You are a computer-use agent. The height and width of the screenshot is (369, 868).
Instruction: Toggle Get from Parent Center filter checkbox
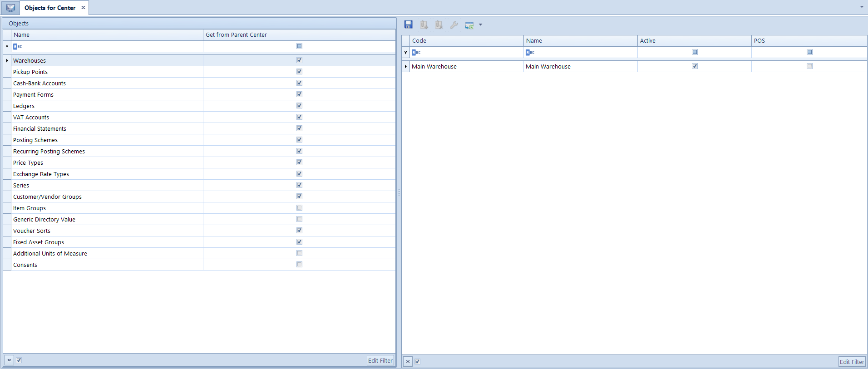(299, 46)
